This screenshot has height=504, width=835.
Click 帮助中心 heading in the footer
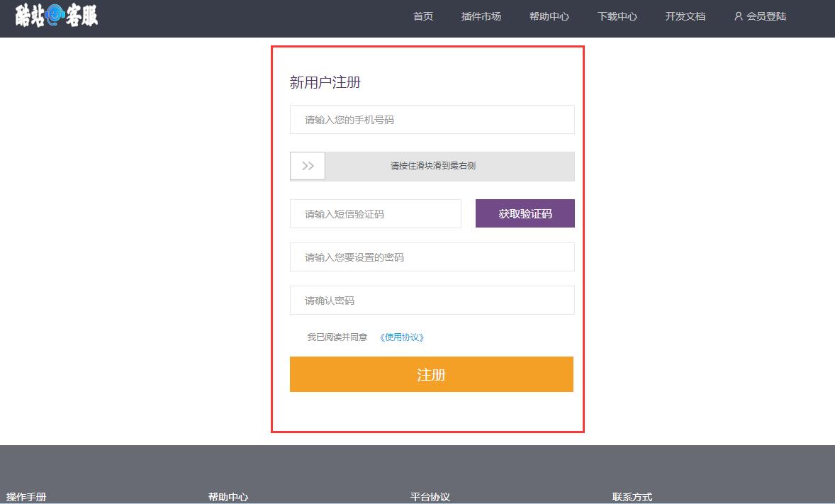tap(228, 497)
